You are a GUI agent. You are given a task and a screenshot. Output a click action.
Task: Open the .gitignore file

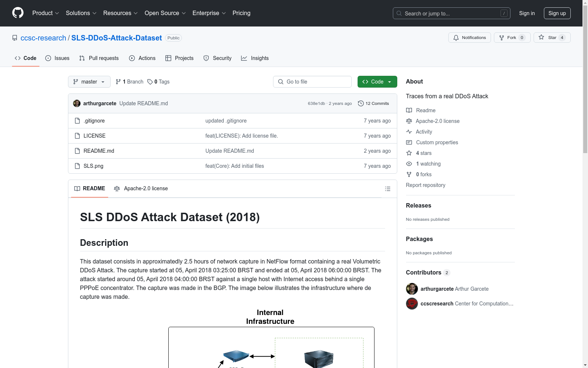[x=94, y=121]
